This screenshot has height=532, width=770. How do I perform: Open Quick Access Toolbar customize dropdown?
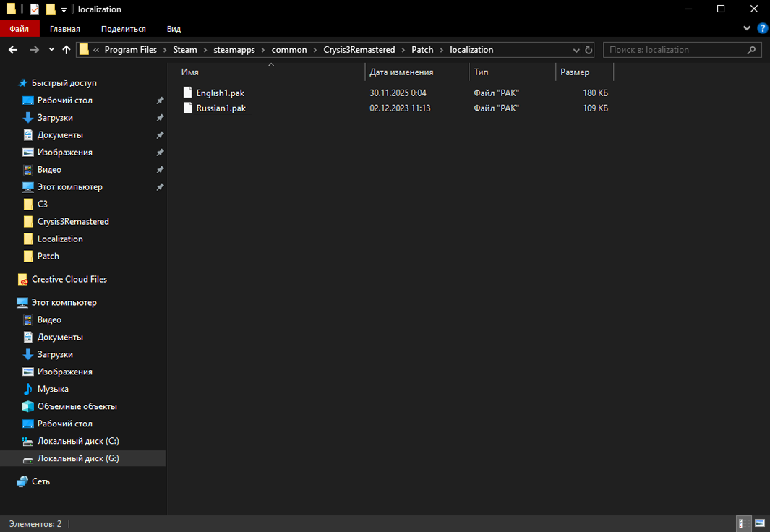[64, 10]
